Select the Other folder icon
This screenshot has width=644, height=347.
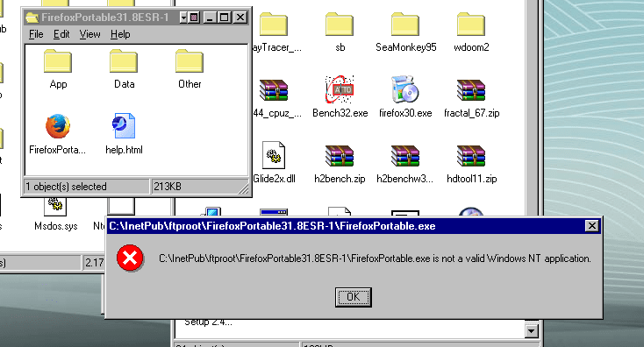click(190, 61)
